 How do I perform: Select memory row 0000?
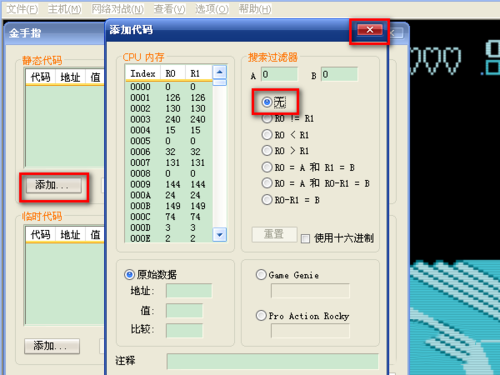click(169, 87)
